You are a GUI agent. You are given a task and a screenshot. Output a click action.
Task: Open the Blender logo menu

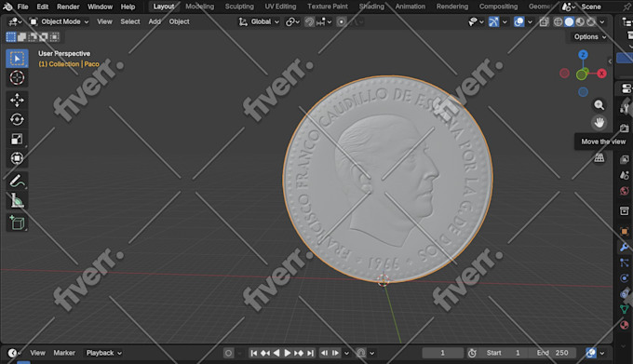(7, 7)
